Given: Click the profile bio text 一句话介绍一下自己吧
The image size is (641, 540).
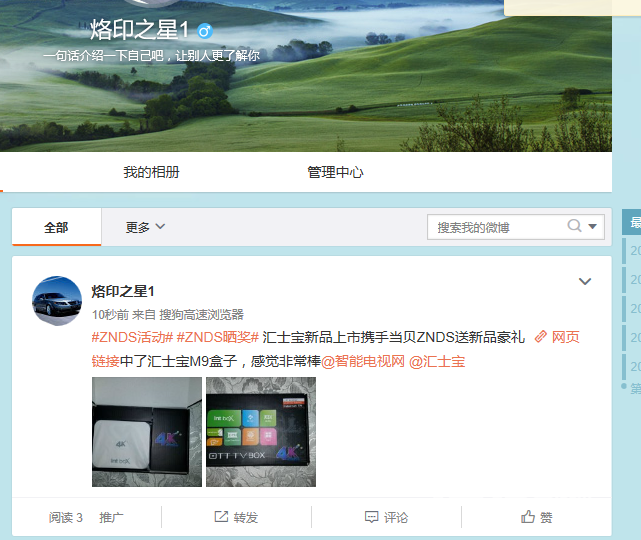Looking at the screenshot, I should pyautogui.click(x=151, y=55).
